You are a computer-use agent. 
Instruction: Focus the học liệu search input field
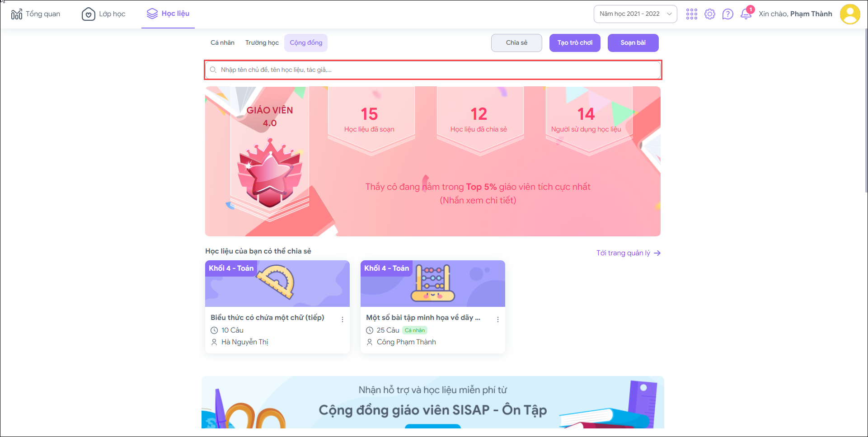pos(433,70)
